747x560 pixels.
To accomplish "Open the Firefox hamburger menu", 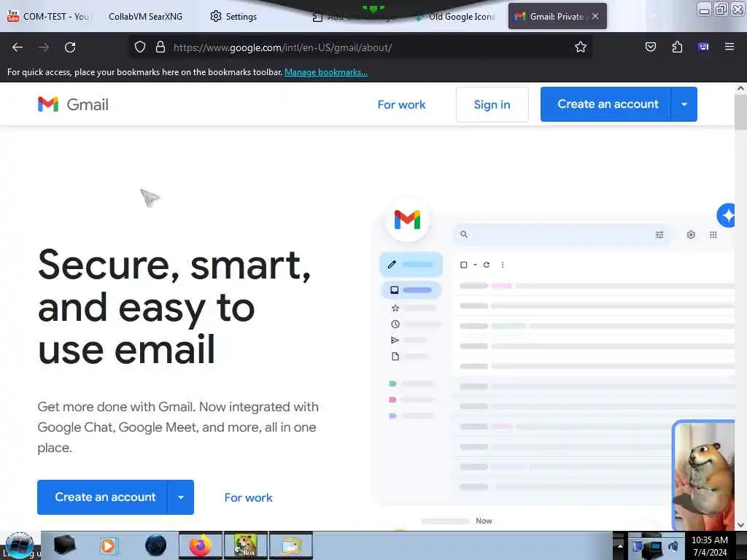I will pos(729,47).
